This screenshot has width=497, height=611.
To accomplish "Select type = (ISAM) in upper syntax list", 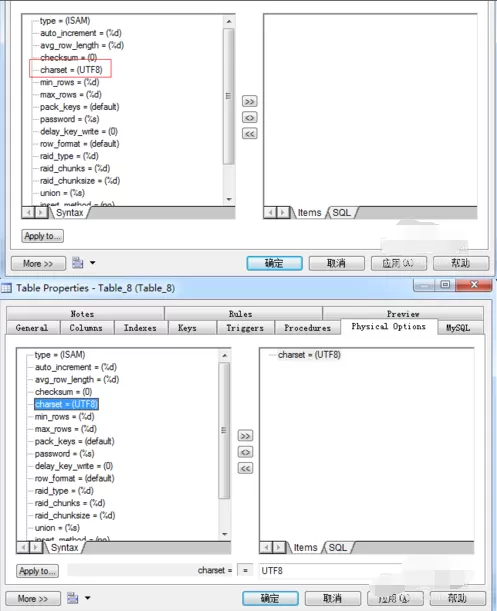I will (65, 21).
